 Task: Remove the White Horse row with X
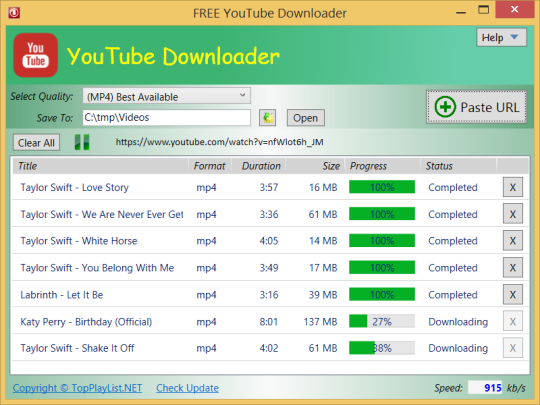coord(513,240)
